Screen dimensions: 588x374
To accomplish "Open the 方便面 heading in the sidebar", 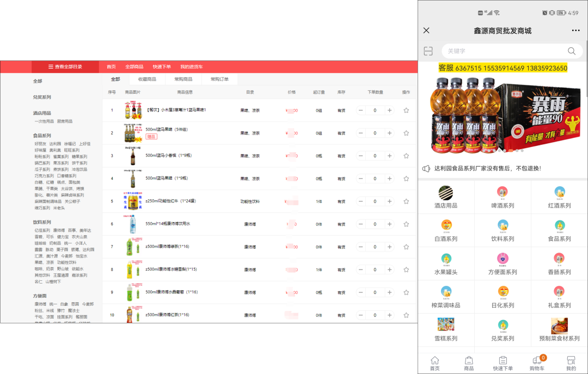I will 40,296.
